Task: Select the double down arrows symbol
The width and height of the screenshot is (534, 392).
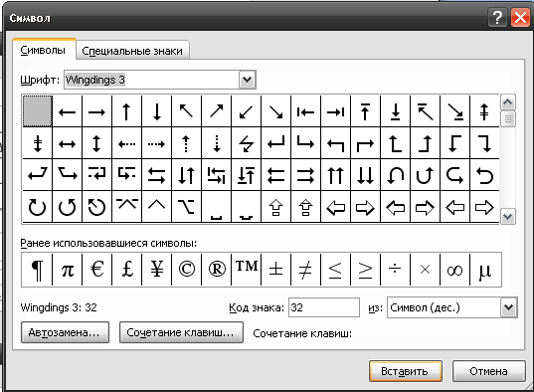Action: click(365, 175)
